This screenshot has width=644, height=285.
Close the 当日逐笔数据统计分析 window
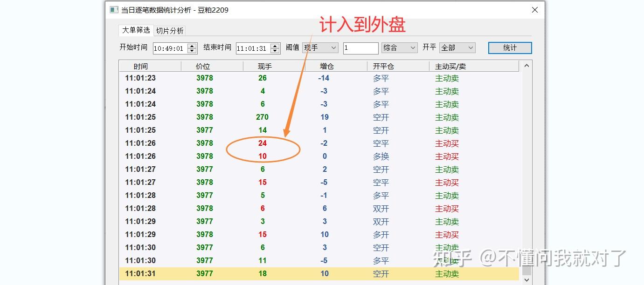pos(534,10)
